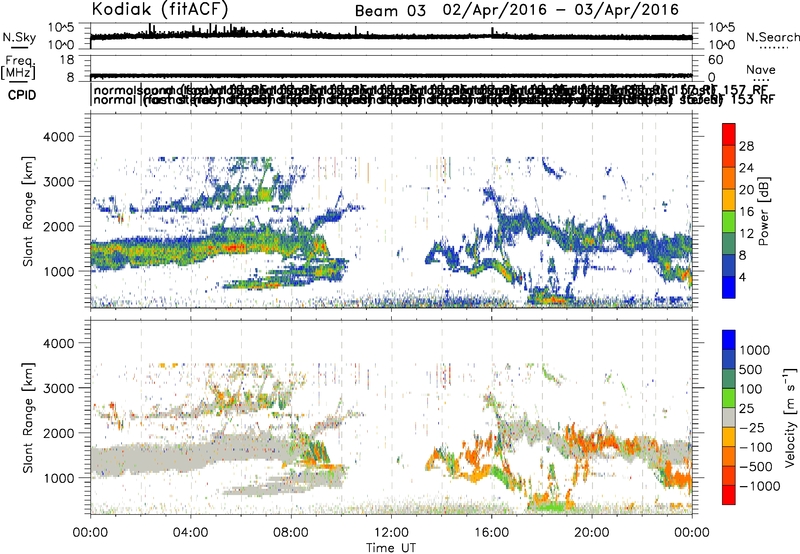Click the 500 tick on velocity colorbar
The width and height of the screenshot is (800, 554).
[x=751, y=370]
